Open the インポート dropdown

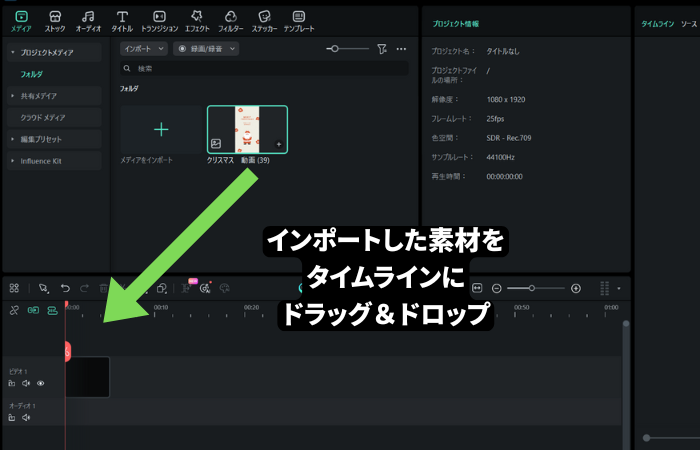(x=144, y=49)
